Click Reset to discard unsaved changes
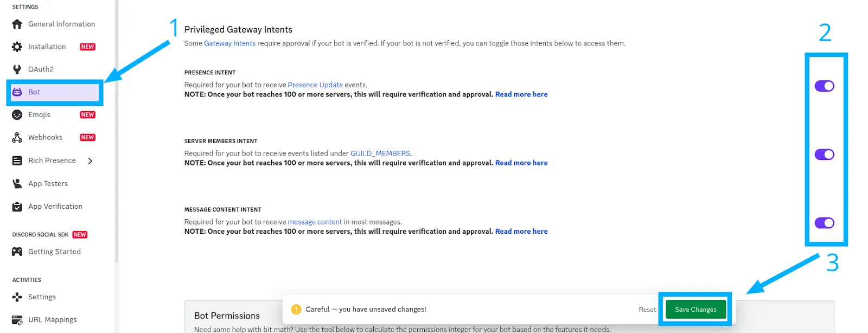This screenshot has height=333, width=868. click(647, 310)
